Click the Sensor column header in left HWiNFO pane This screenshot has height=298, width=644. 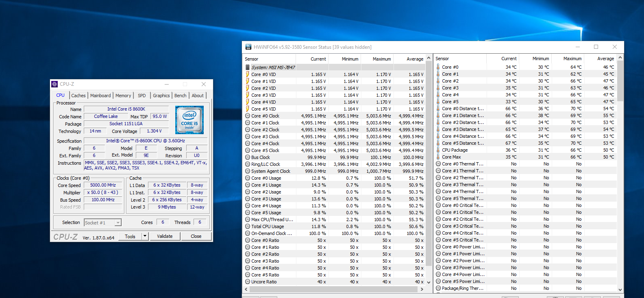pyautogui.click(x=270, y=59)
